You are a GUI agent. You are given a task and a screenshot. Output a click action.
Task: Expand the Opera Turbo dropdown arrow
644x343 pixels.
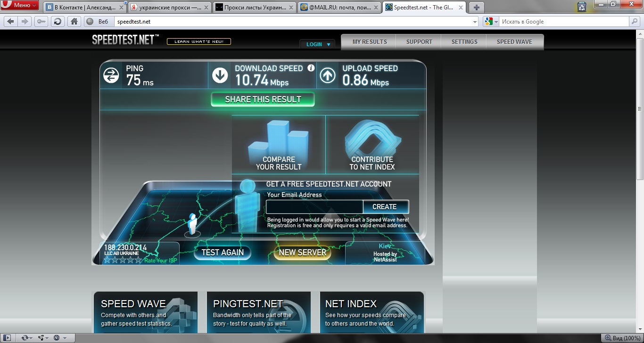click(x=65, y=338)
